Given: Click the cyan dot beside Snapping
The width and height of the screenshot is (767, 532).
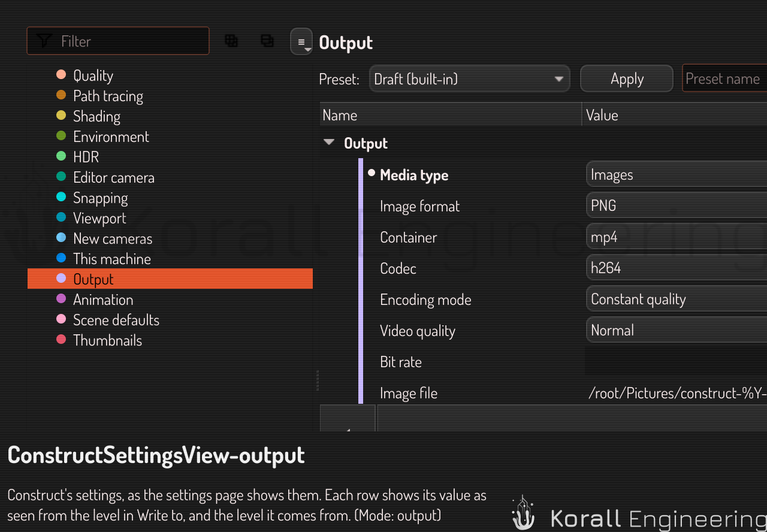Looking at the screenshot, I should [x=61, y=197].
